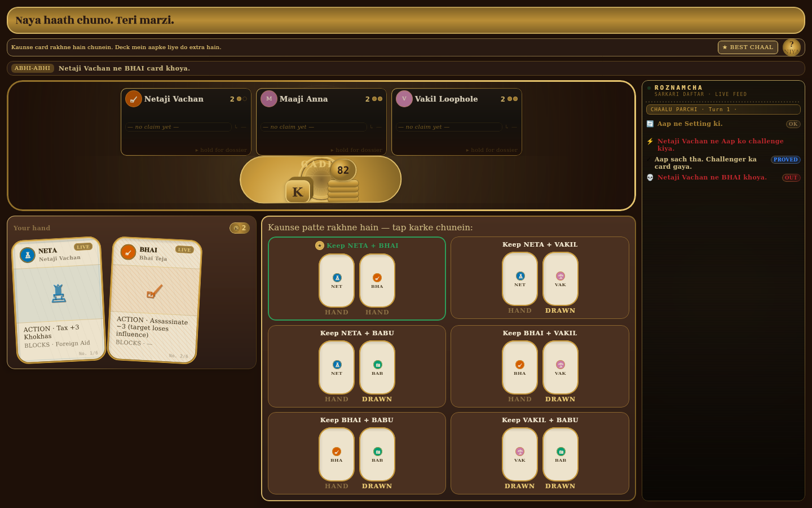Click the BEST CHAAL hint button
Viewport: 812px width, 508px height.
(748, 47)
